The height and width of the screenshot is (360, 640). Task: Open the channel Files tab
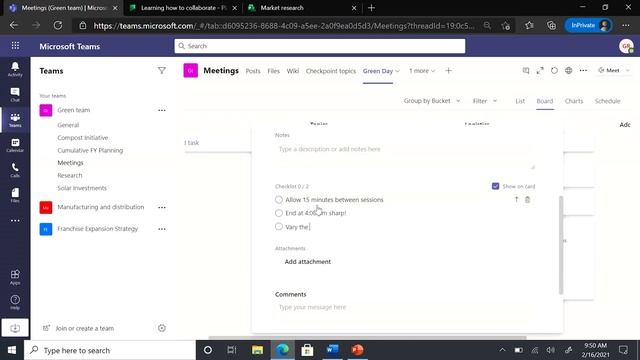coord(273,71)
